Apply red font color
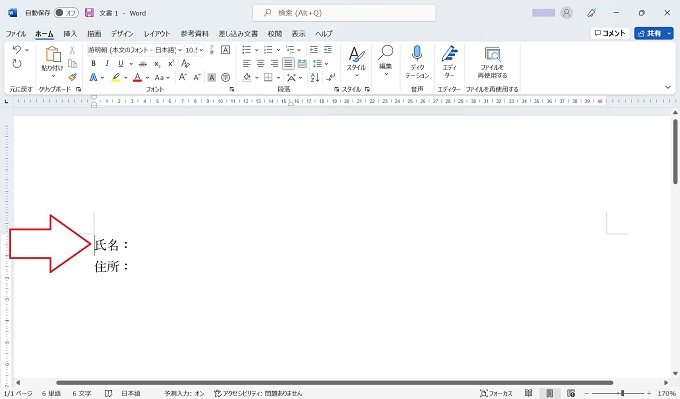This screenshot has width=680, height=399. (137, 77)
